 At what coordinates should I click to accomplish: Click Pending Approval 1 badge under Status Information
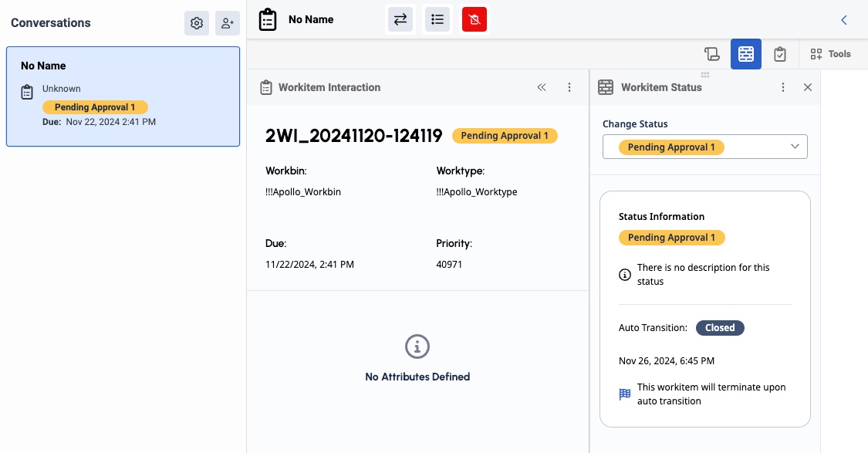671,238
